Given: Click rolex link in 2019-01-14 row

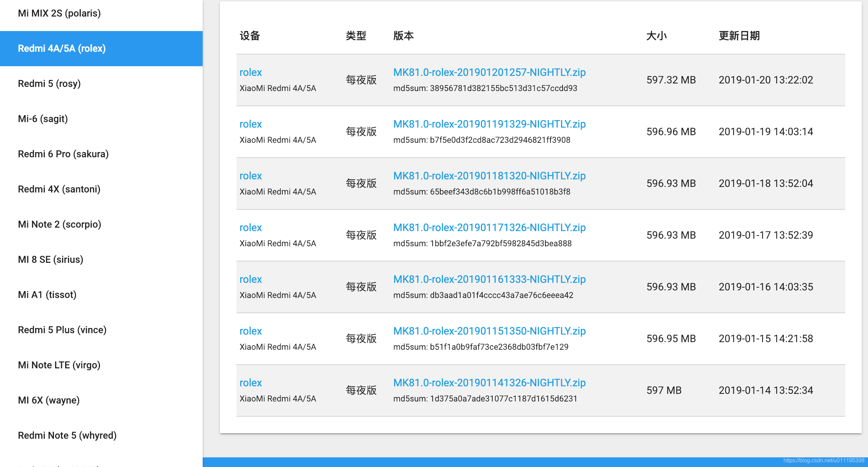Looking at the screenshot, I should point(251,382).
